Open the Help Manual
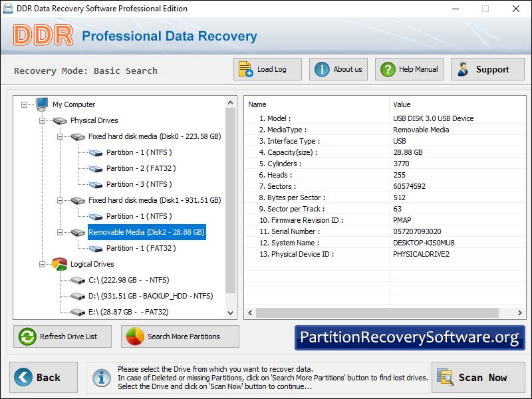532x399 pixels. click(x=409, y=69)
